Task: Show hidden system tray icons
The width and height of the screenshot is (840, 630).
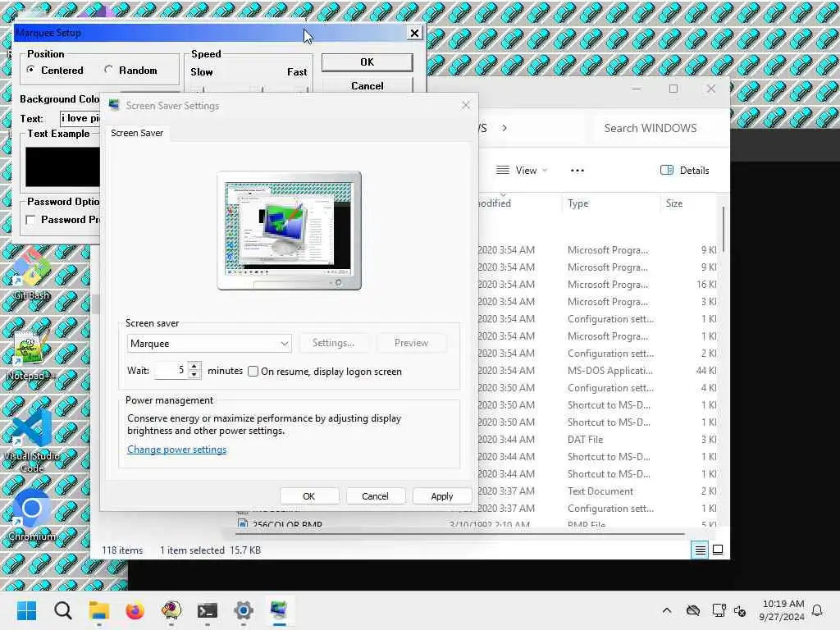Action: [x=666, y=610]
